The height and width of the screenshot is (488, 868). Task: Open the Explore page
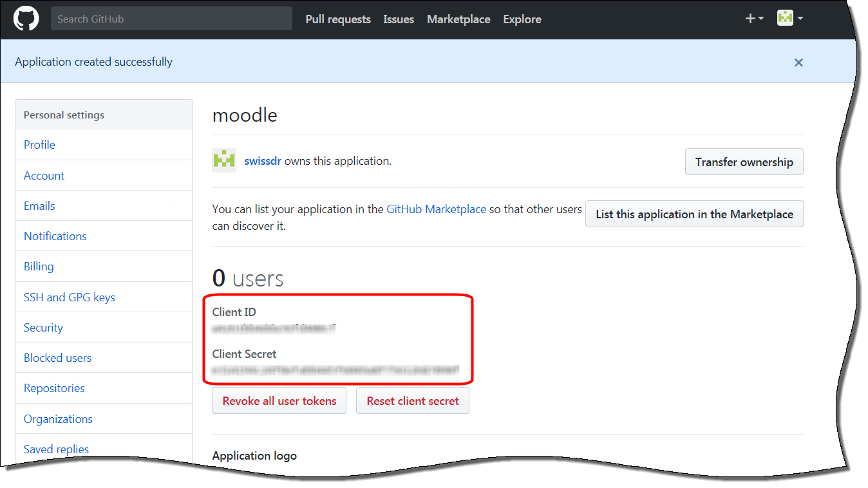522,19
